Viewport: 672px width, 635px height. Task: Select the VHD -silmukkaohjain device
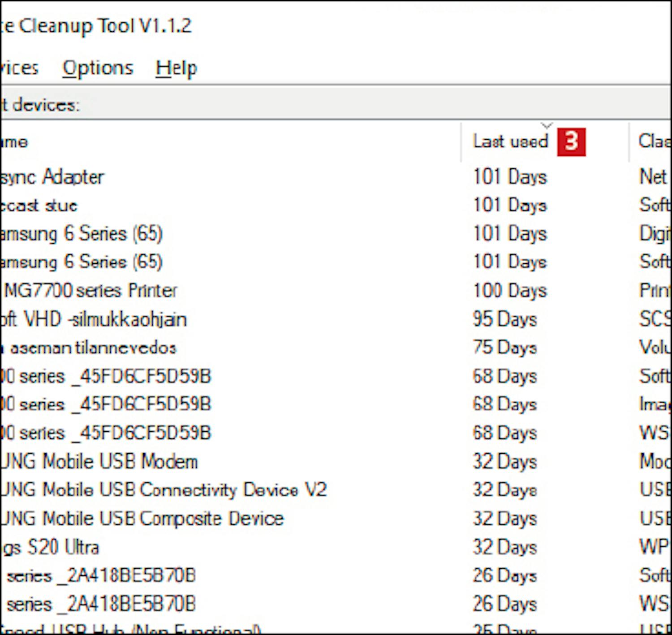tap(94, 319)
